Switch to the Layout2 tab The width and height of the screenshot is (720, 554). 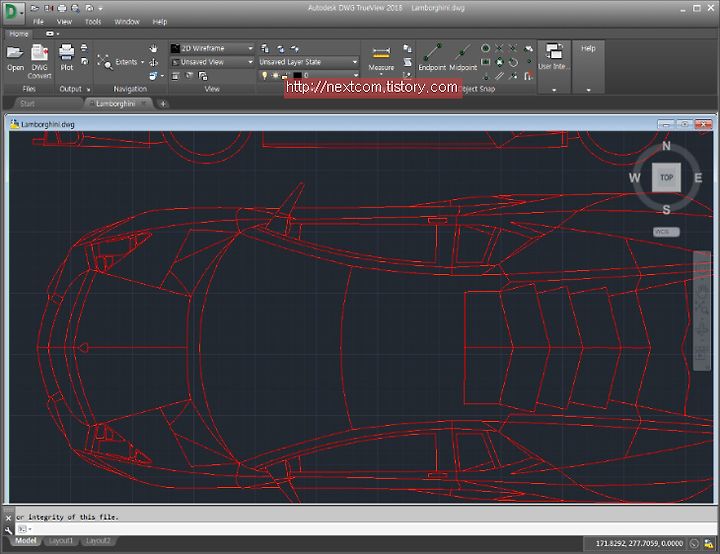(x=98, y=541)
